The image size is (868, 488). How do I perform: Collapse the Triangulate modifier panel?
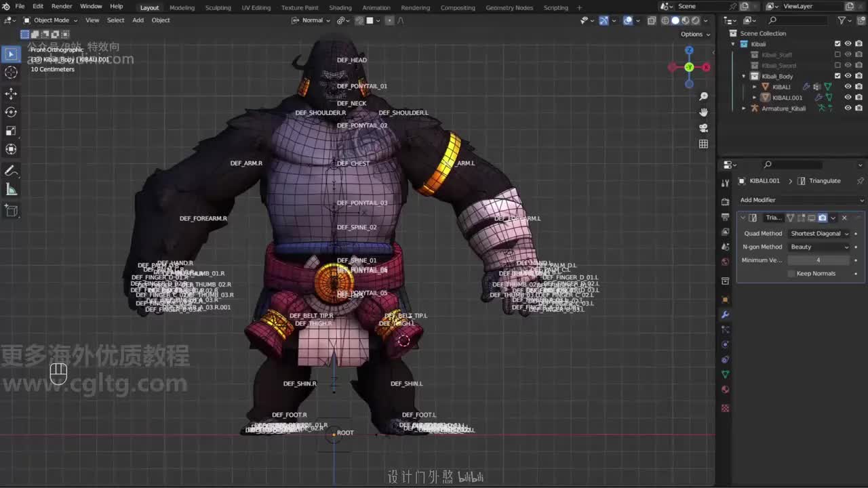tap(743, 218)
